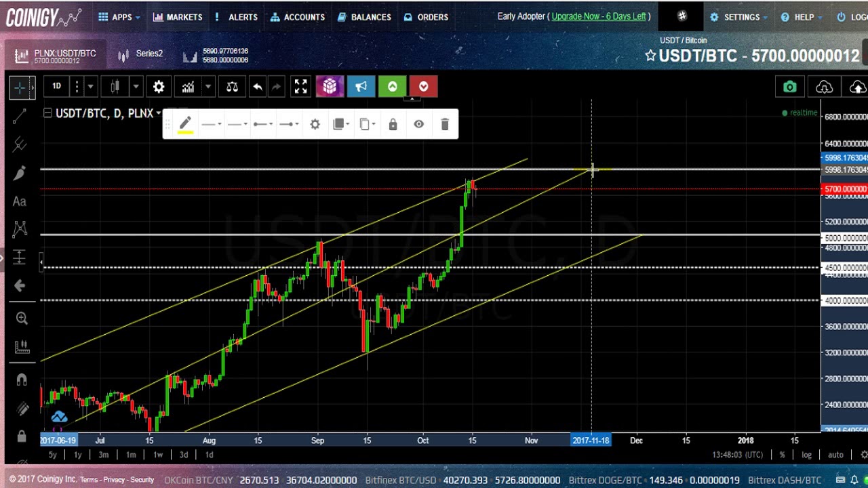
Task: Collapse the USDT/BTC legend minus box
Action: (47, 113)
